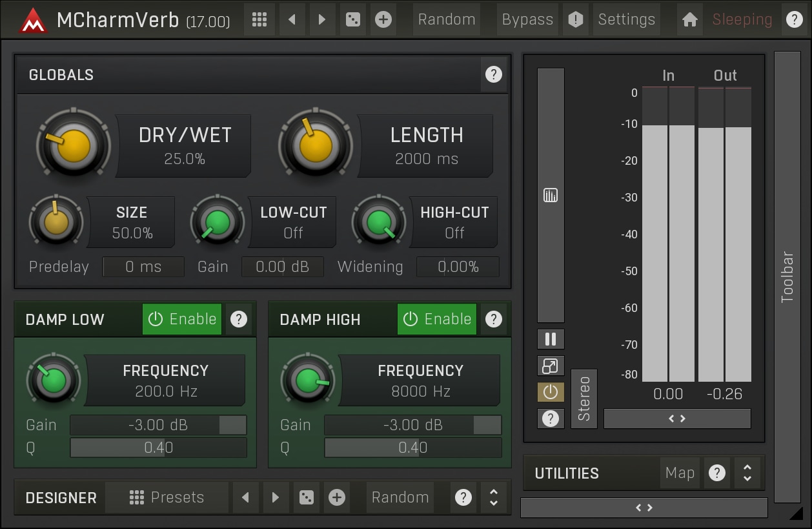Expand the UTILITIES section arrows
812x529 pixels.
pos(747,473)
